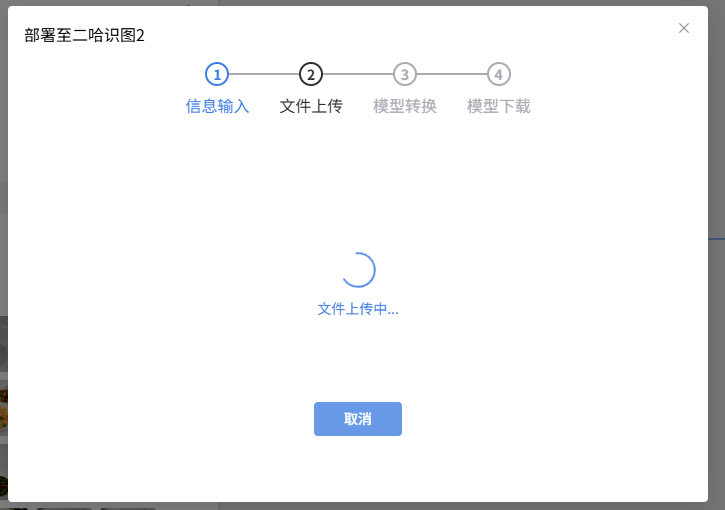Image resolution: width=725 pixels, height=510 pixels.
Task: Click the step 1 circle indicator
Action: pyautogui.click(x=217, y=74)
